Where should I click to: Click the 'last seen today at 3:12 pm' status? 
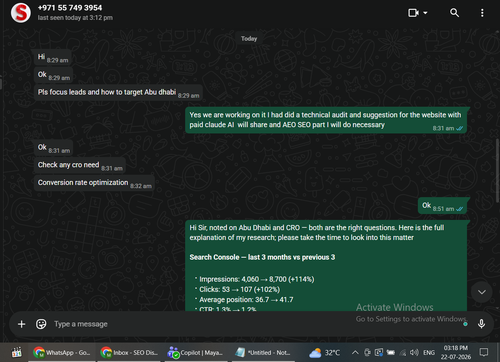click(x=75, y=18)
